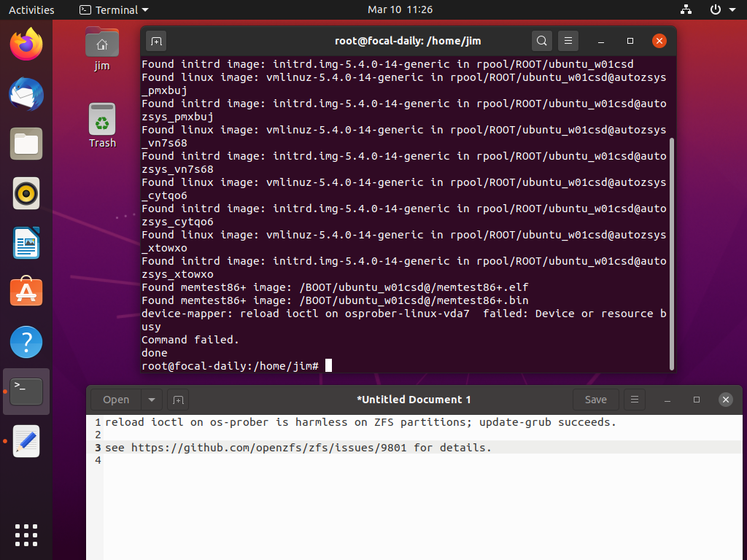Click Activities in the top bar
The width and height of the screenshot is (747, 560).
pos(31,9)
